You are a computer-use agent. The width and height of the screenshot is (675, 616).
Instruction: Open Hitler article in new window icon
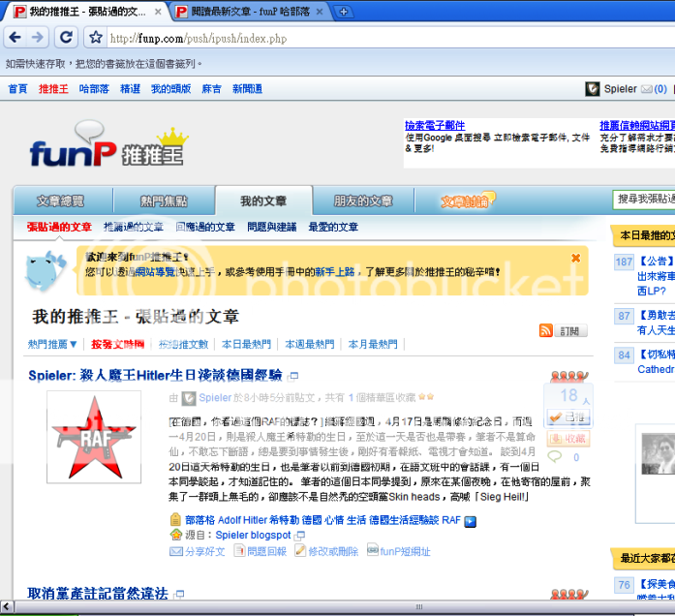click(293, 377)
